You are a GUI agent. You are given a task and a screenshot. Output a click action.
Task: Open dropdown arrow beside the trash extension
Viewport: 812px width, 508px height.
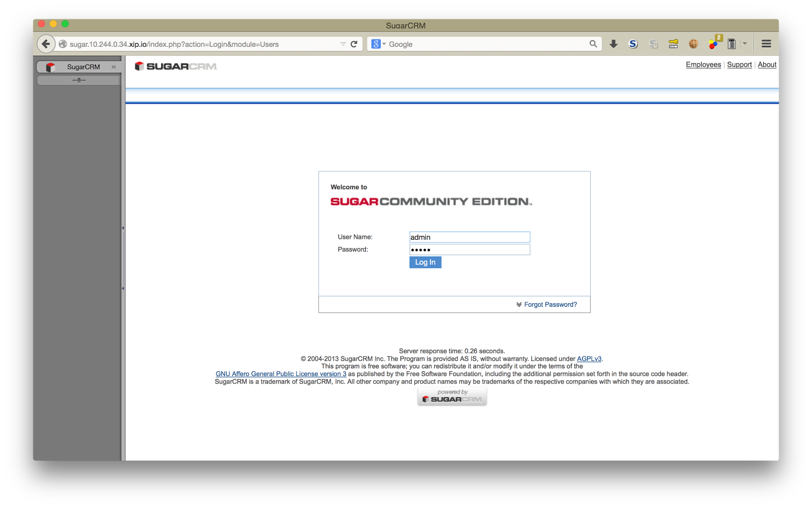tap(745, 44)
